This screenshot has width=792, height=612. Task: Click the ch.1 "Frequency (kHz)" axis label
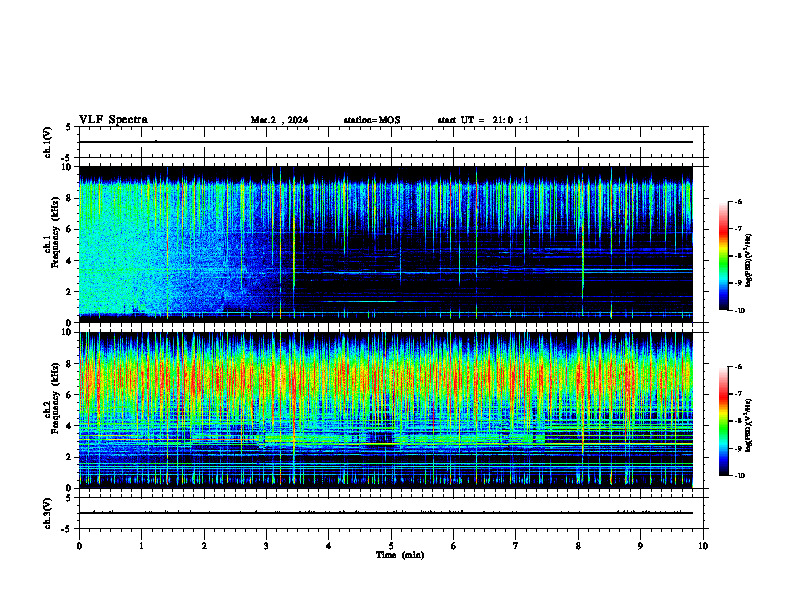55,233
